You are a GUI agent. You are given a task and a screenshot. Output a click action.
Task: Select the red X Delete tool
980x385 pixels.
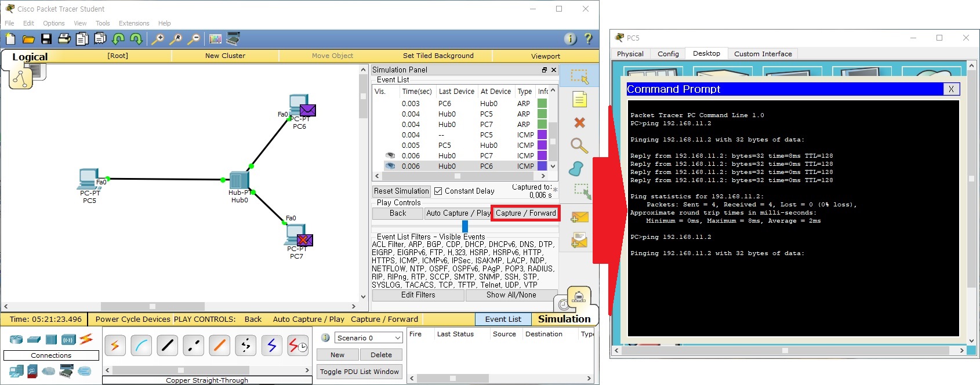(579, 122)
